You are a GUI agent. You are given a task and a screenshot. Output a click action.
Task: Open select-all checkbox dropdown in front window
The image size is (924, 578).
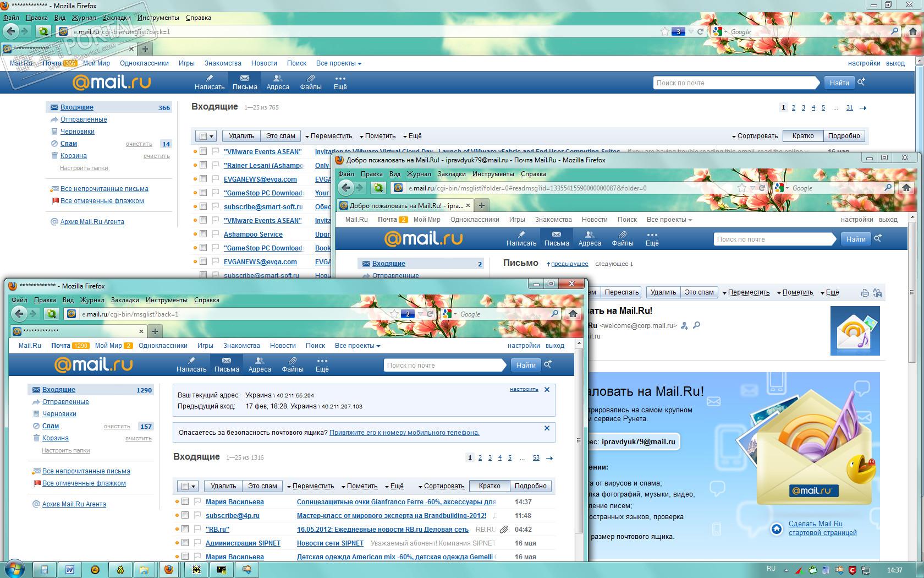tap(189, 486)
